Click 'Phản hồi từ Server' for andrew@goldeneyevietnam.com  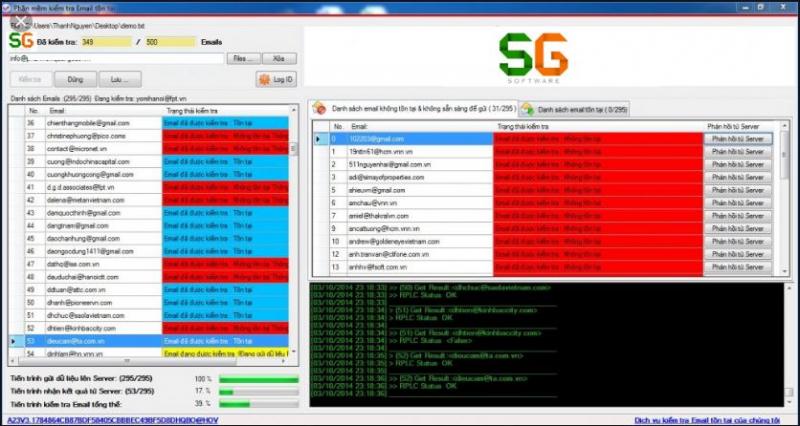[x=738, y=241]
